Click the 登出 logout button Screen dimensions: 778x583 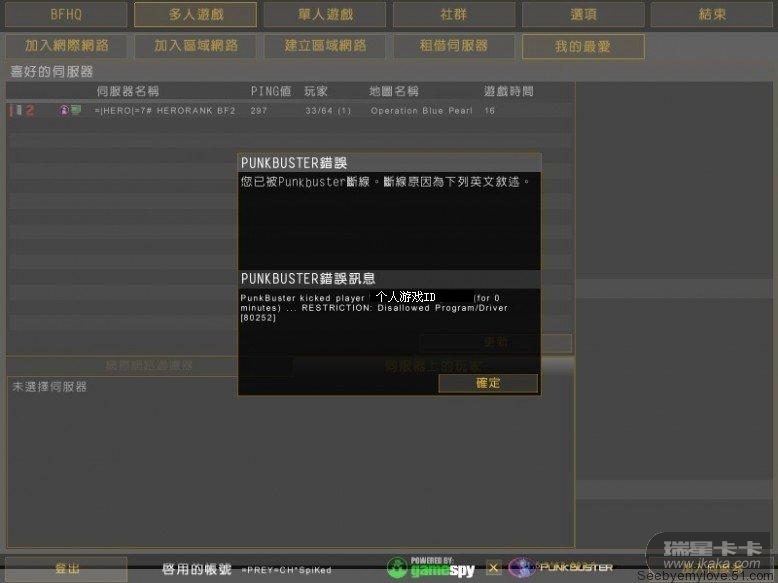[x=66, y=569]
